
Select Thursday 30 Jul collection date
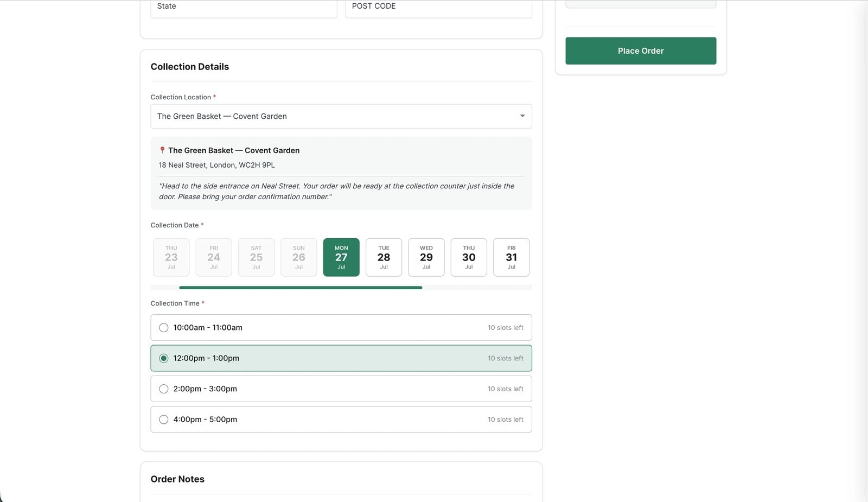469,257
